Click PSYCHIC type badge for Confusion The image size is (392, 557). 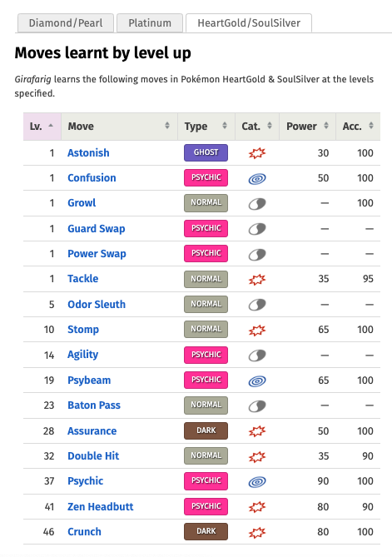pyautogui.click(x=206, y=177)
